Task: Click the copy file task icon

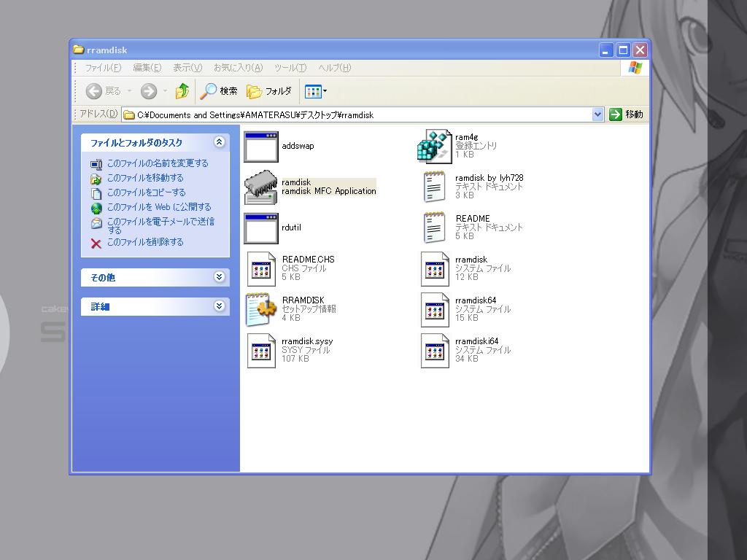Action: pyautogui.click(x=96, y=194)
